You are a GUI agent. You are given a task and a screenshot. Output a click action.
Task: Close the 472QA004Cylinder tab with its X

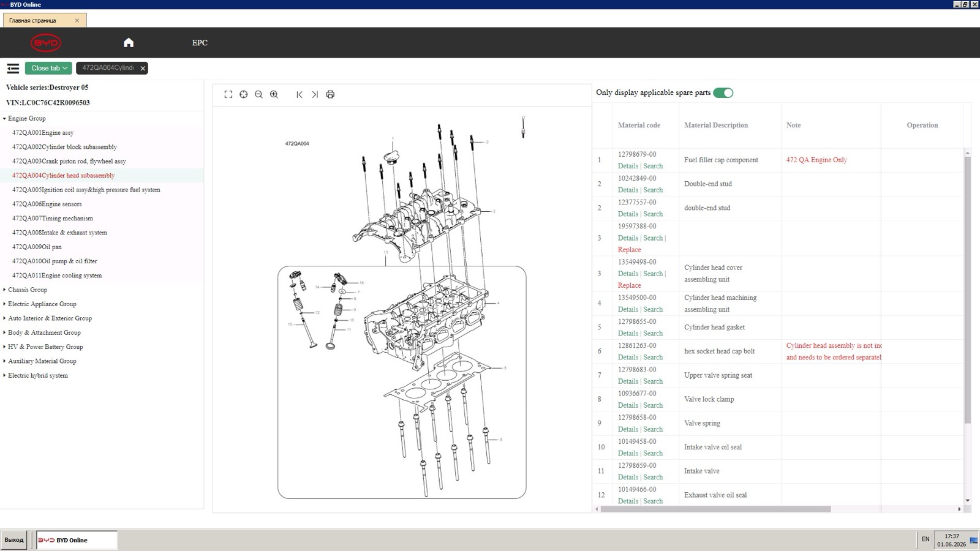click(143, 69)
